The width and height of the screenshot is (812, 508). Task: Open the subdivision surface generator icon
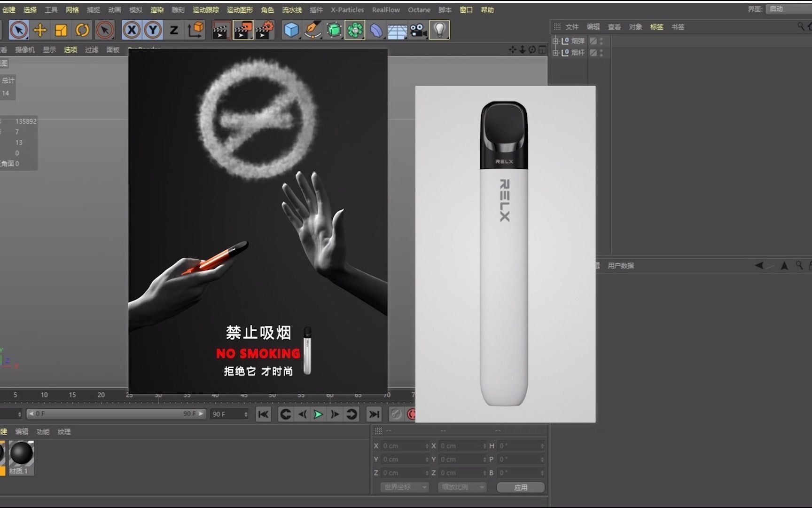coord(334,30)
